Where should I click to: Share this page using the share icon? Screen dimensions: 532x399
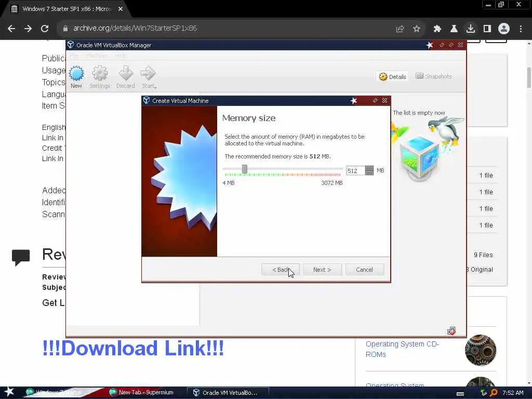[400, 29]
